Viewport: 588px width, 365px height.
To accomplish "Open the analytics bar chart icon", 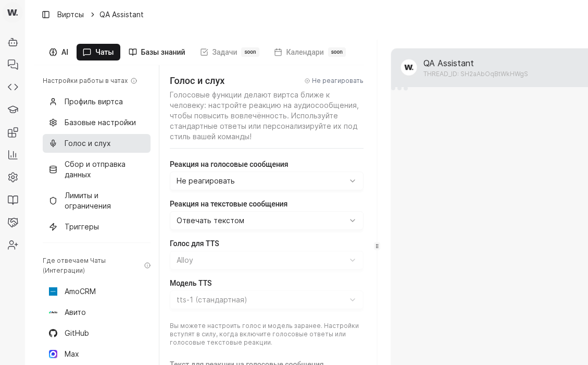I will pyautogui.click(x=12, y=155).
